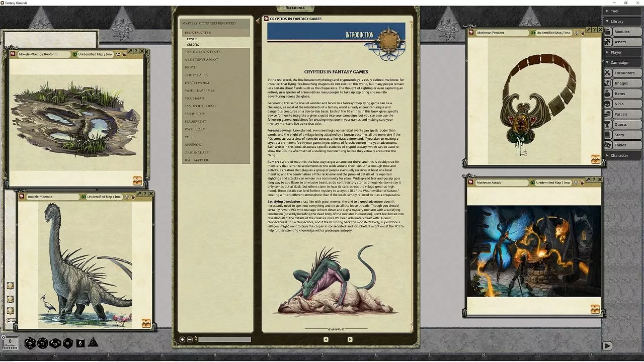This screenshot has width=644, height=362.
Task: Expand the Tool sidebar section
Action: point(622,11)
